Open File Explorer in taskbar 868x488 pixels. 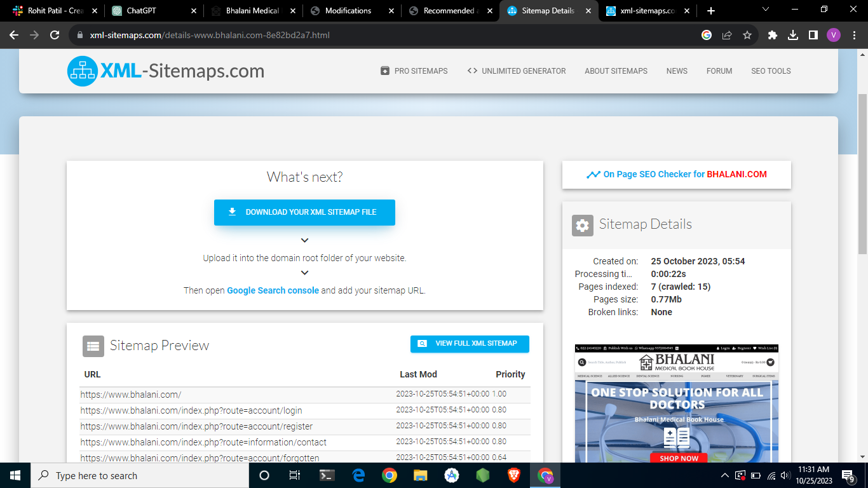(x=421, y=475)
